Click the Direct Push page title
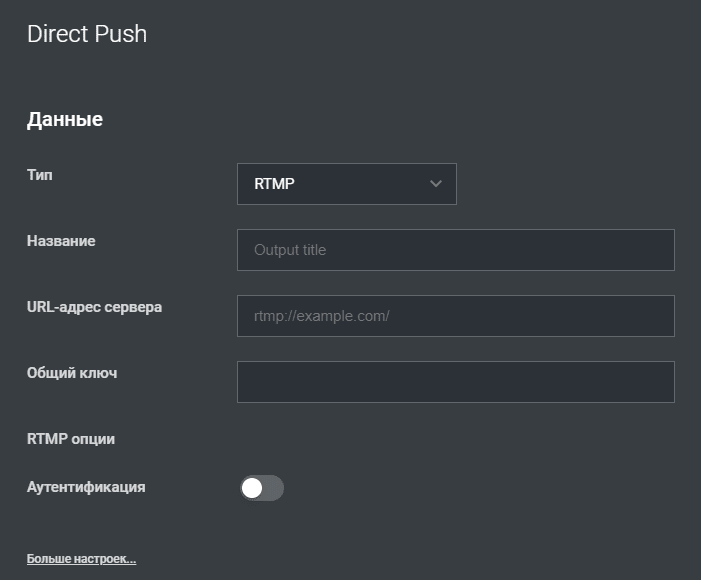 [x=87, y=34]
